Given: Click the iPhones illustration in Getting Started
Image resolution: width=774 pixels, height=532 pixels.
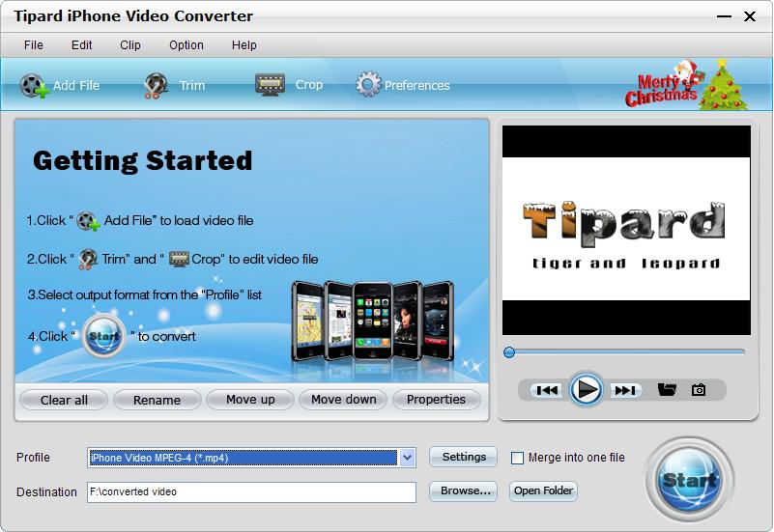Looking at the screenshot, I should pos(373,321).
